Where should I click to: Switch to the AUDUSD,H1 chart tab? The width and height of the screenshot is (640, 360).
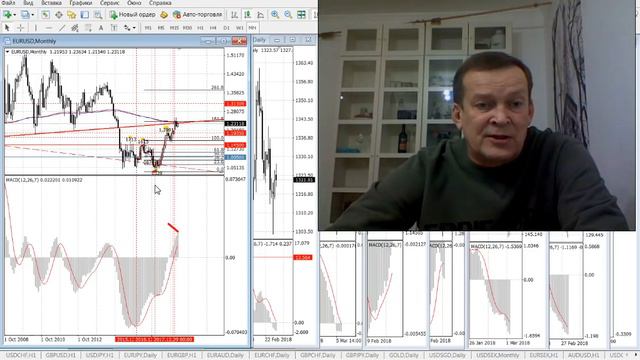point(584,355)
